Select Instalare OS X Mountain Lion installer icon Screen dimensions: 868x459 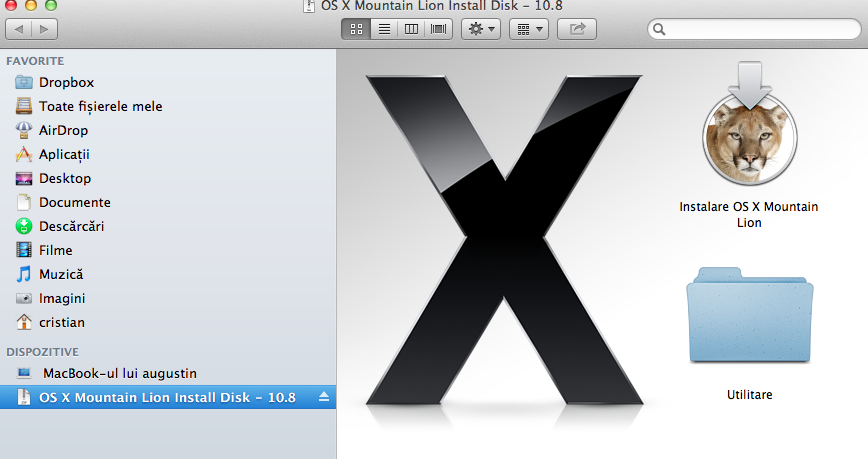[x=750, y=124]
